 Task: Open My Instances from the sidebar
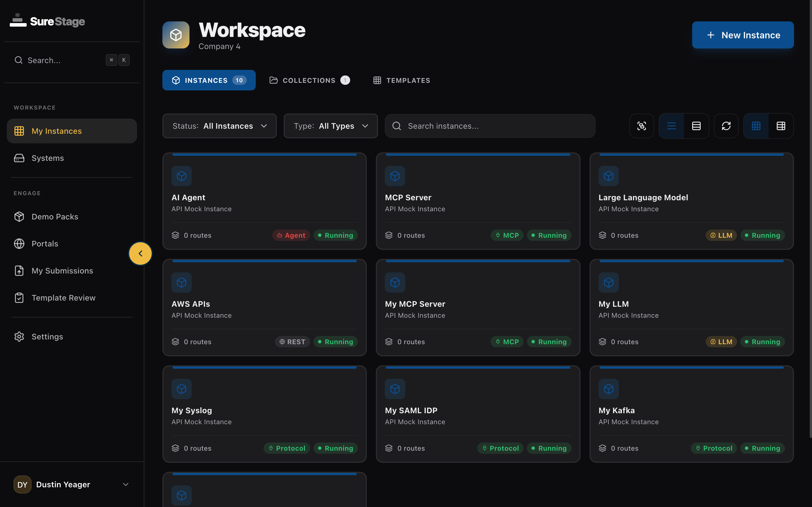point(56,131)
